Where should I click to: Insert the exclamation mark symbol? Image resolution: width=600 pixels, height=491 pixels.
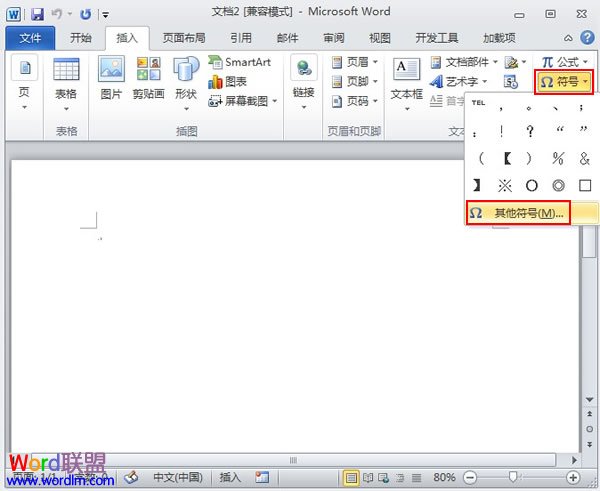502,131
